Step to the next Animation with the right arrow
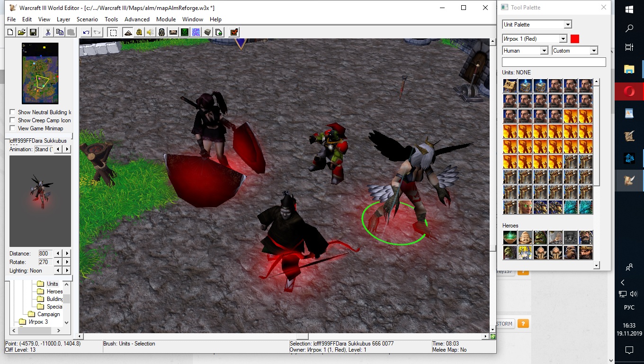 (x=67, y=149)
